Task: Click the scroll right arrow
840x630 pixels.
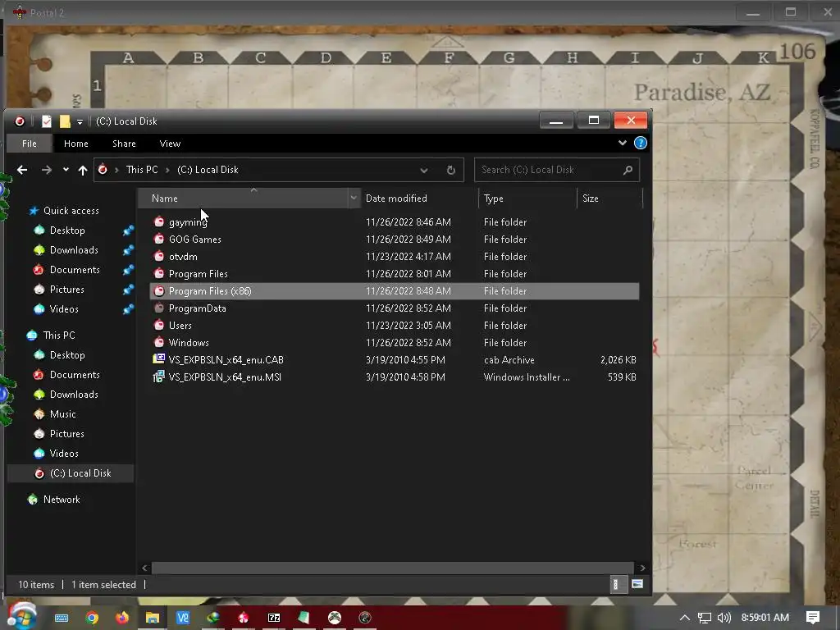Action: point(642,568)
